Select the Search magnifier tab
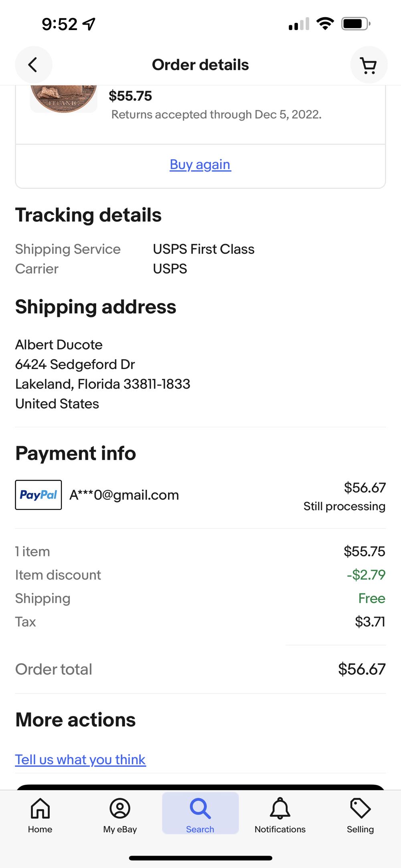Viewport: 401px width, 868px height. [x=200, y=814]
